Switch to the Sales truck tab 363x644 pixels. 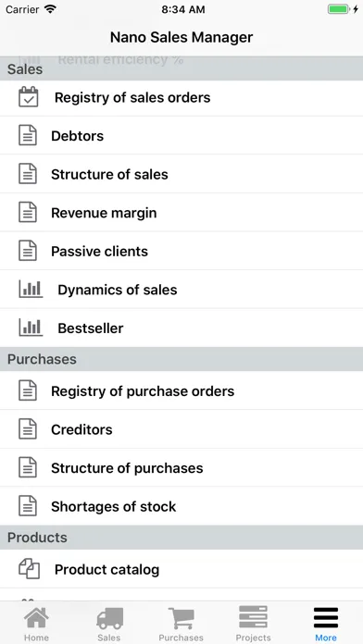109,624
